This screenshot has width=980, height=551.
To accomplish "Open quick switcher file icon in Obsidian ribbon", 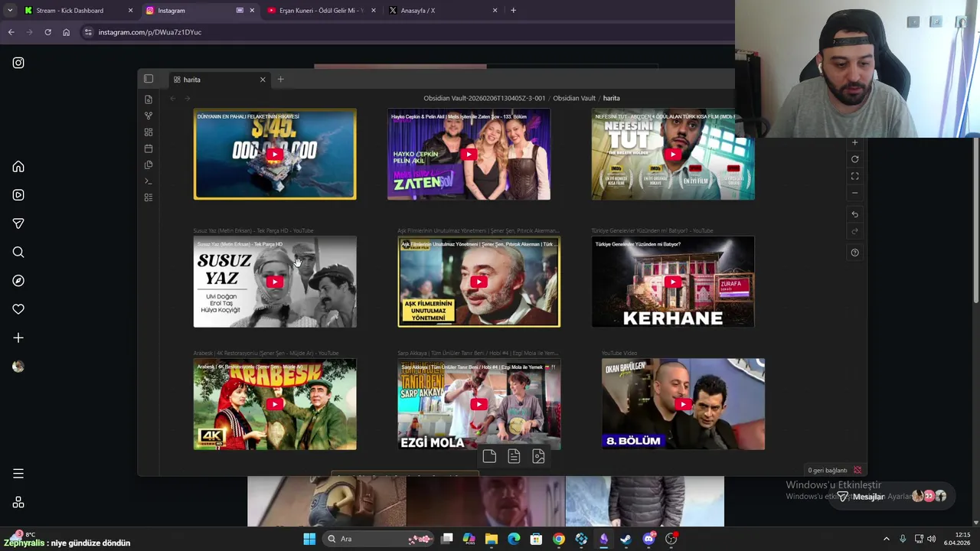I will (x=149, y=99).
